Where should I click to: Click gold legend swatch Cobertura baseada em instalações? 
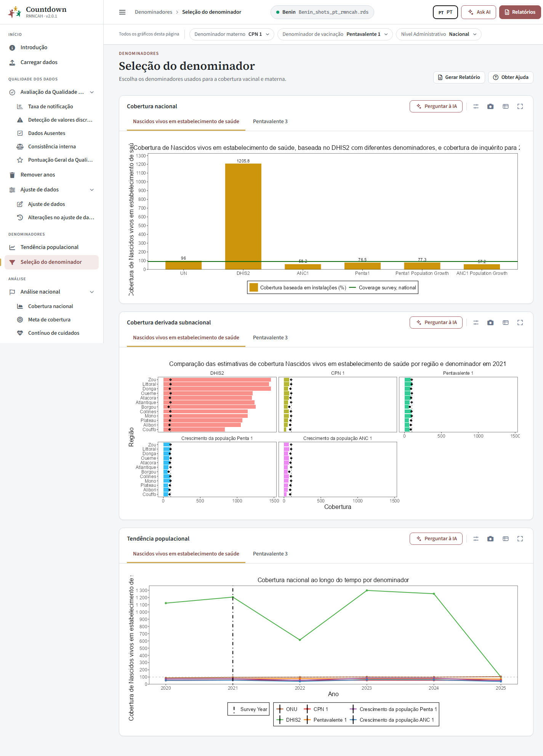coord(253,287)
